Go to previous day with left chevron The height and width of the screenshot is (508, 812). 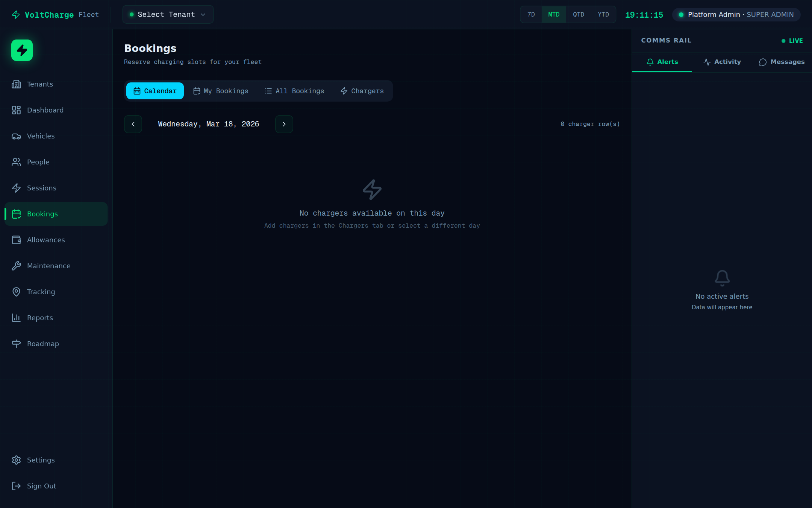[133, 124]
